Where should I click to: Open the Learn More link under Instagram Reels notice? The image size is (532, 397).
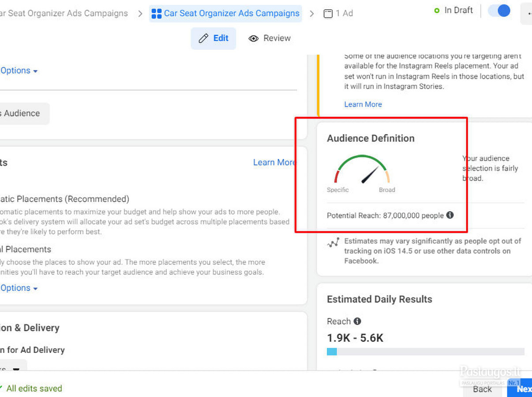pos(363,105)
